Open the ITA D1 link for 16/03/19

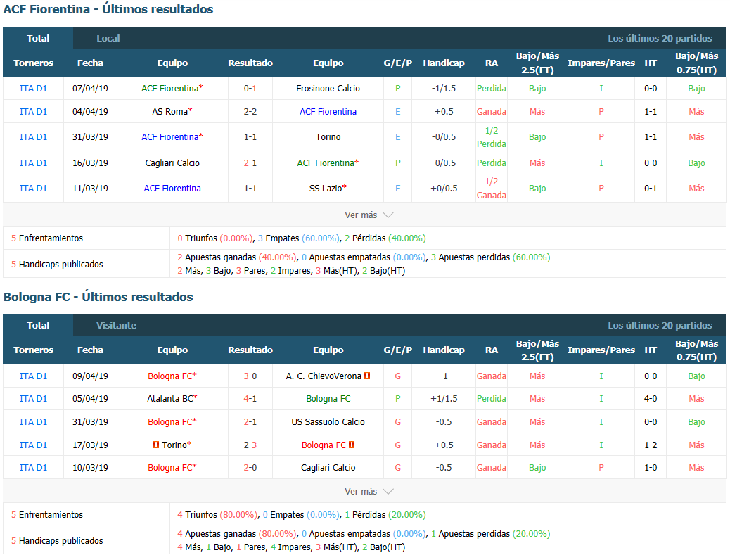point(34,163)
